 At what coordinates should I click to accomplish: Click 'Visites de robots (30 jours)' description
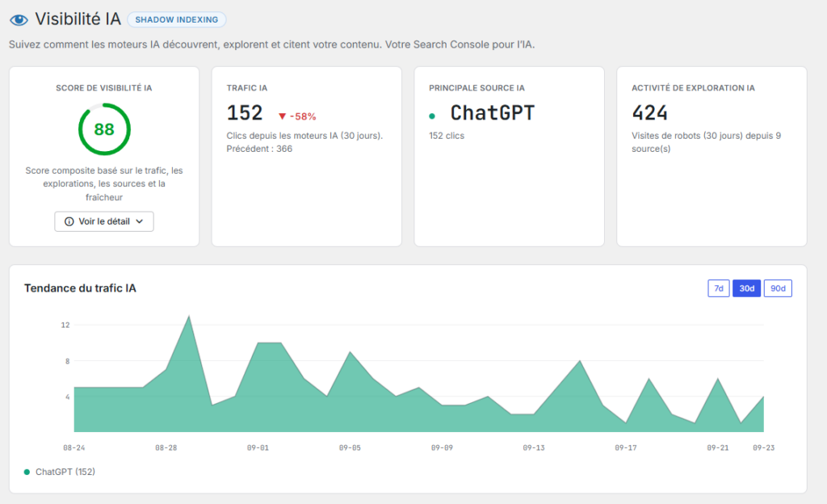pyautogui.click(x=706, y=142)
